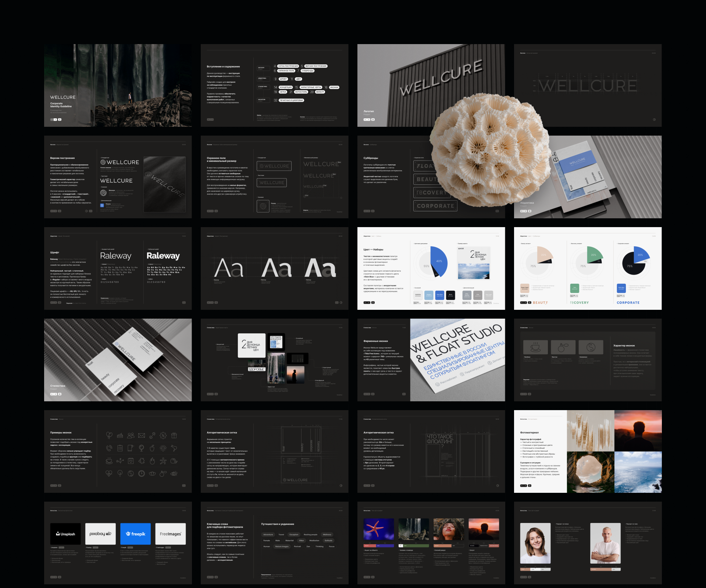Select the Wellness keyword tag
Image resolution: width=706 pixels, height=588 pixels.
[327, 535]
